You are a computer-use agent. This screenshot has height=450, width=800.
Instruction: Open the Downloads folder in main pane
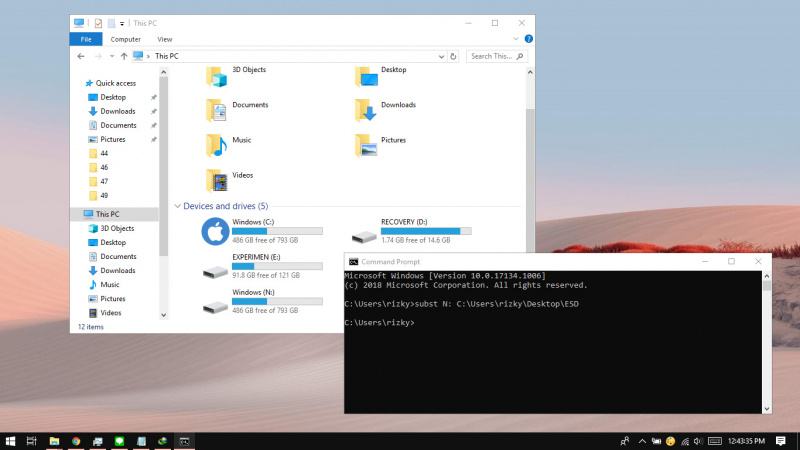click(366, 111)
